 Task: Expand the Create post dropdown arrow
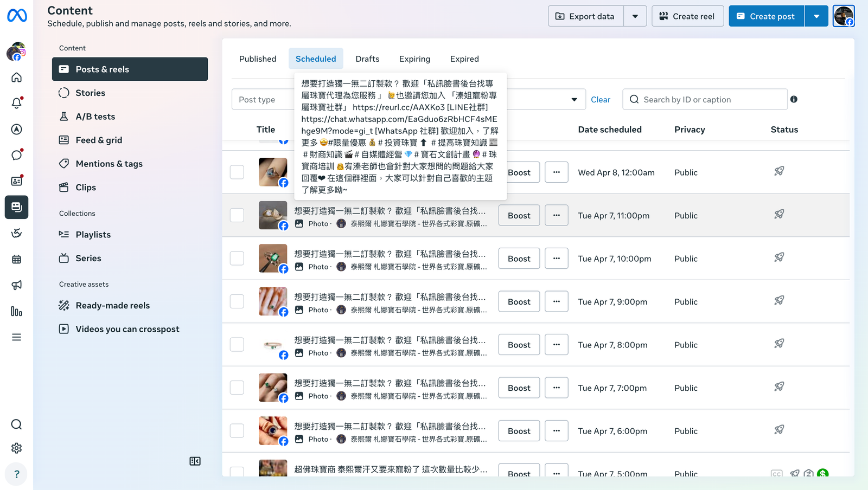[x=816, y=16]
